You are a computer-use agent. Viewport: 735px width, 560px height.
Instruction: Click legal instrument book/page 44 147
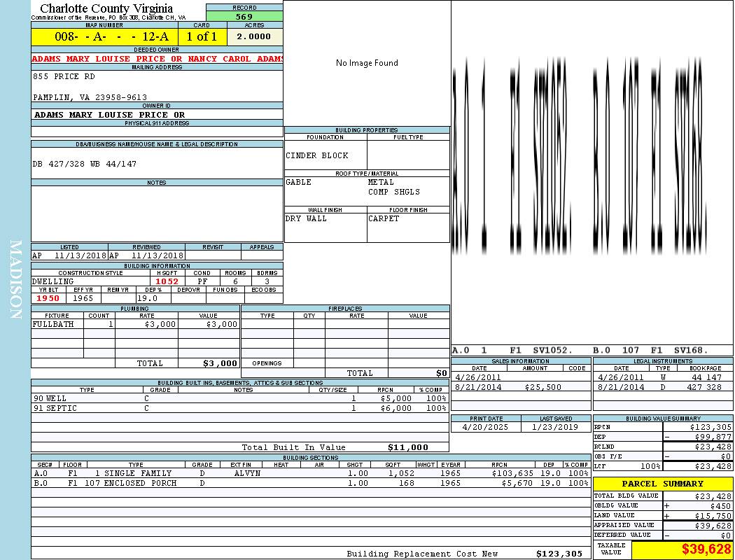pyautogui.click(x=706, y=377)
